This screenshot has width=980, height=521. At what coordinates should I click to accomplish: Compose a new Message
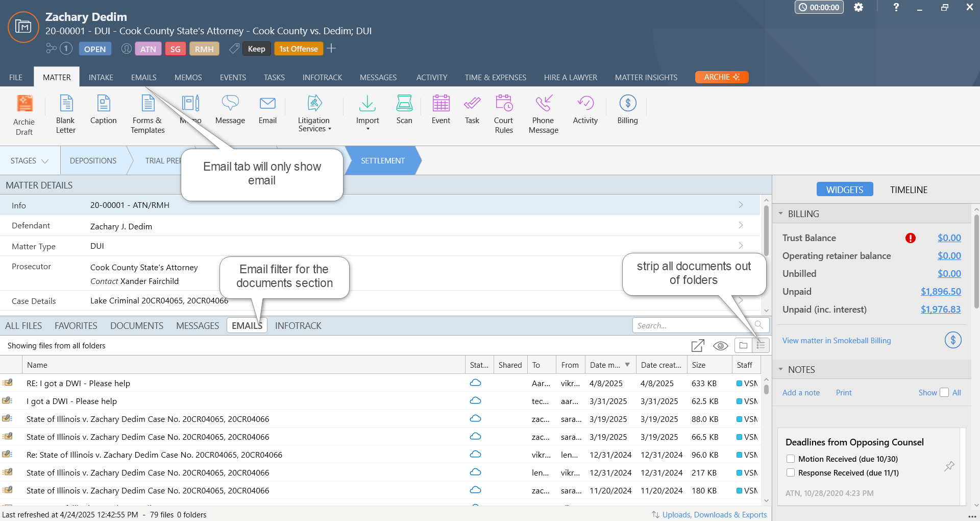[230, 110]
